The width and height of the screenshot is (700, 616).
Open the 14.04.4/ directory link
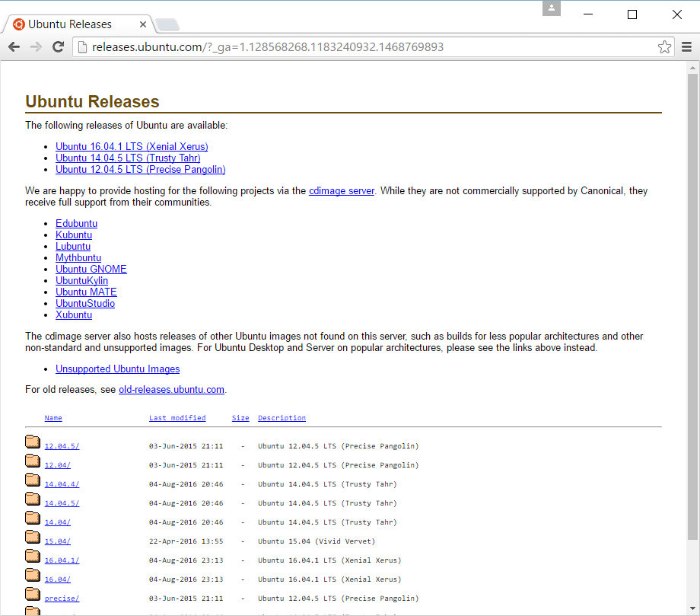click(62, 484)
